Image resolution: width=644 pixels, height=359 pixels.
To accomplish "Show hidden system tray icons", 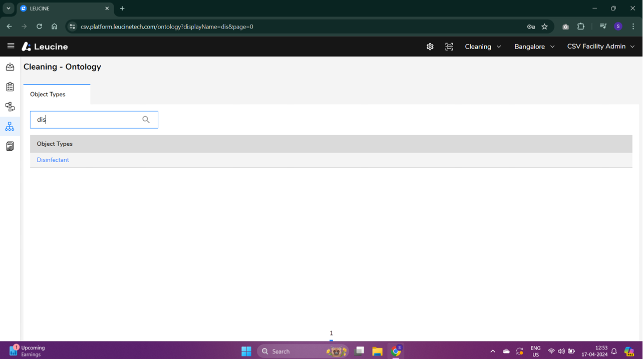I will pos(494,352).
